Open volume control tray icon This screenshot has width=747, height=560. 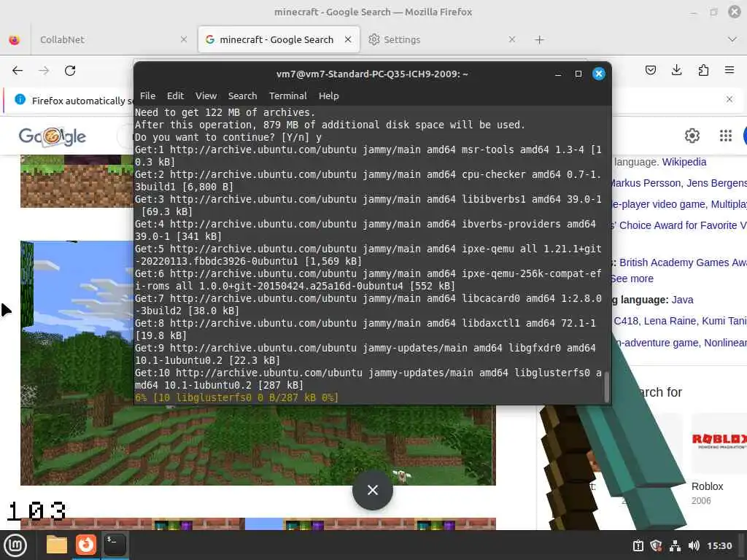coord(694,545)
